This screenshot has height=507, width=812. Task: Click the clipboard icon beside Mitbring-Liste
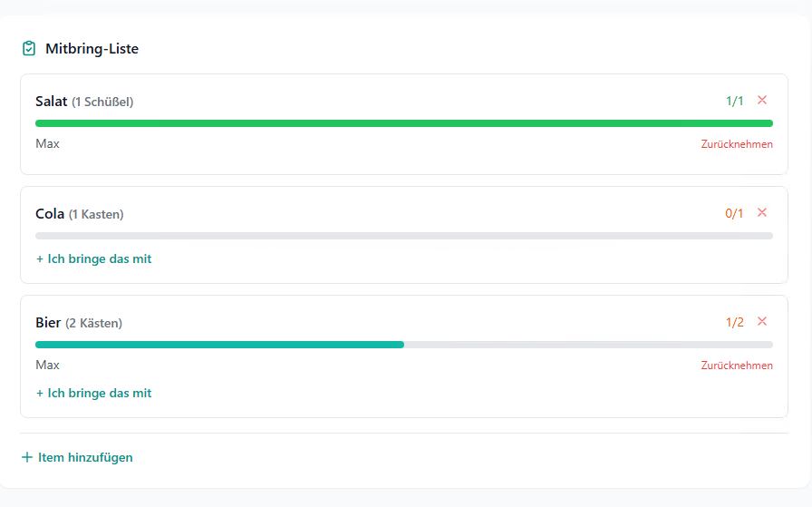click(x=29, y=48)
